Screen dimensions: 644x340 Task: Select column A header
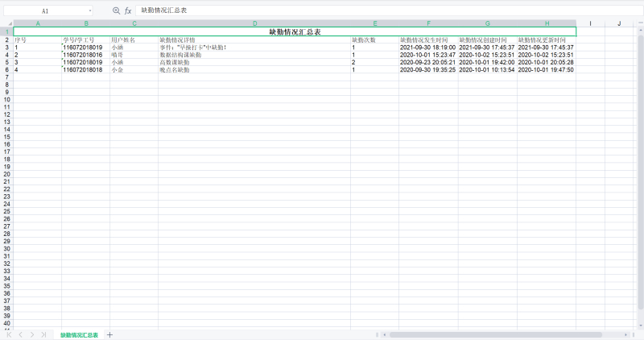38,23
